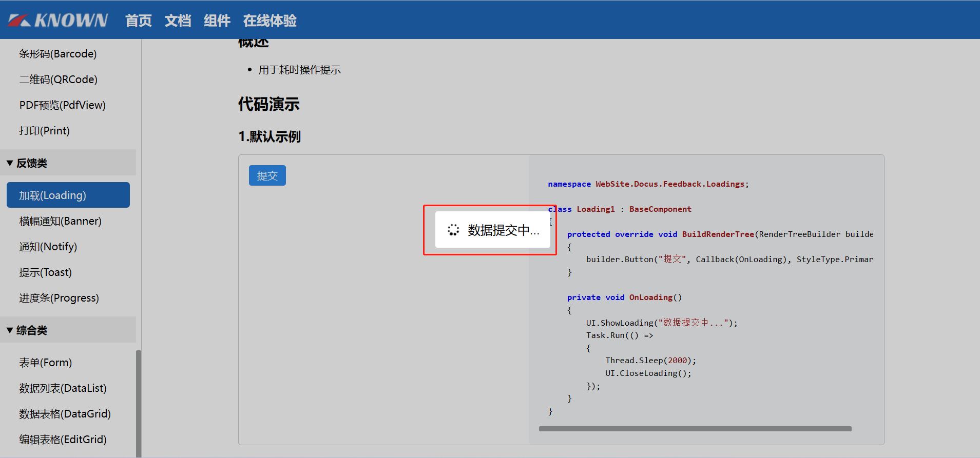Click the code panel horizontal scrollbar
980x458 pixels.
click(x=695, y=429)
